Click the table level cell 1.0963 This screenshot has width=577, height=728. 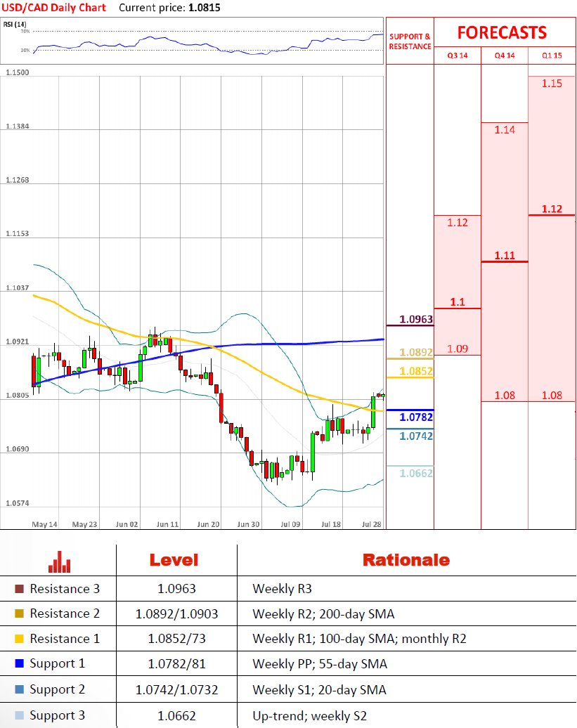tap(177, 589)
